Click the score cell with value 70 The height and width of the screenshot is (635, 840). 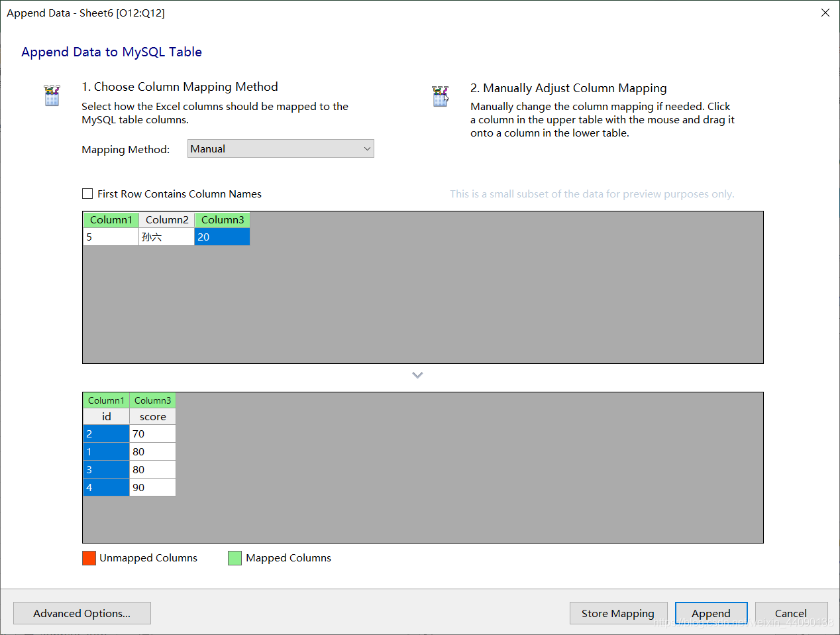[x=153, y=433]
